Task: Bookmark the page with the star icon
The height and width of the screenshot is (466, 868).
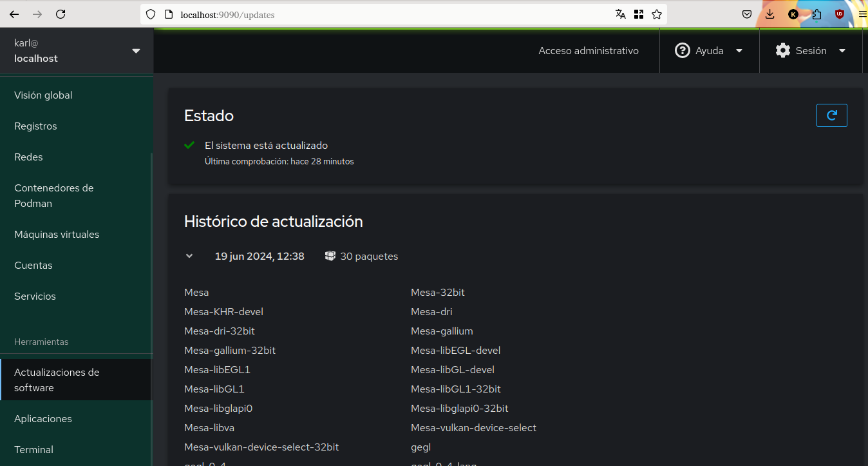Action: [656, 14]
